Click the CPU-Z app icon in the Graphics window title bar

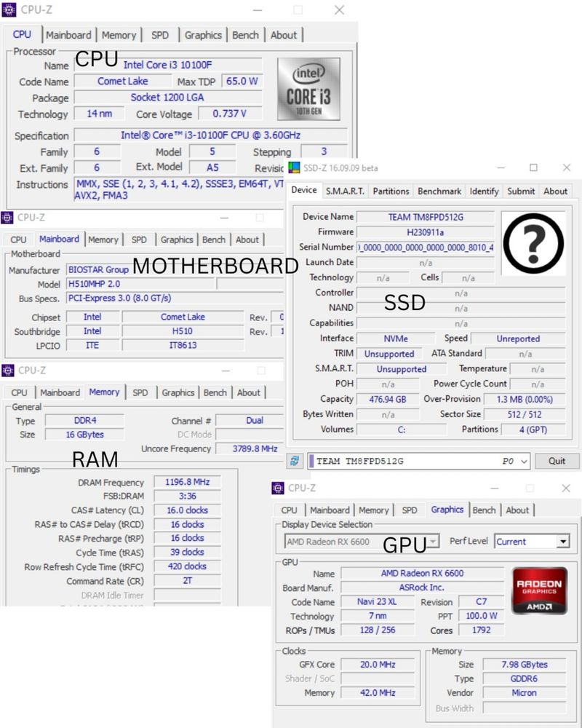(277, 488)
